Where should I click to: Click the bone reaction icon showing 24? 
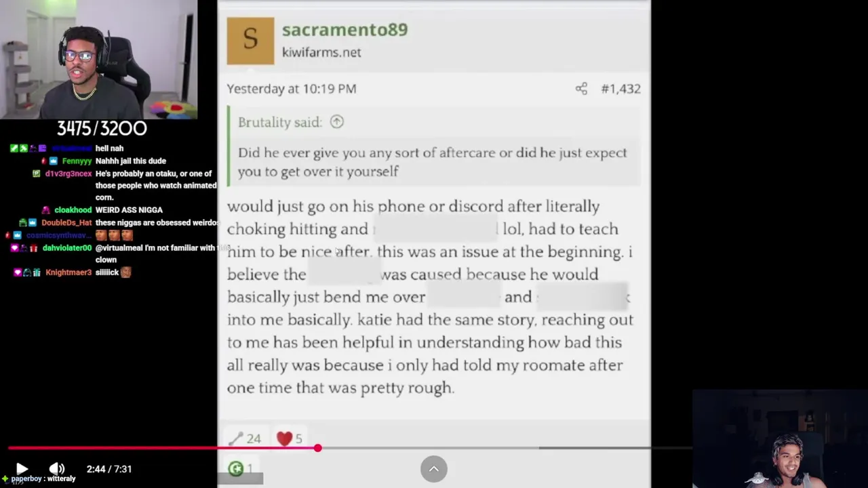pyautogui.click(x=236, y=439)
